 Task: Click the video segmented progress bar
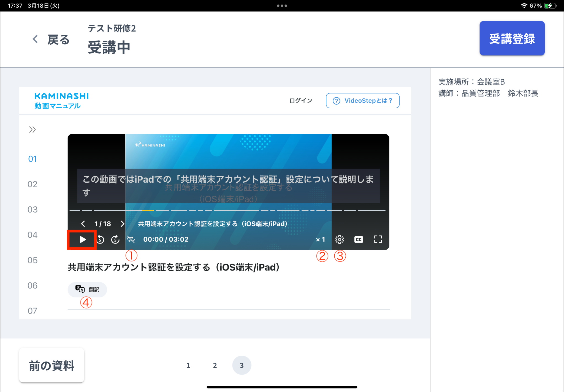227,210
